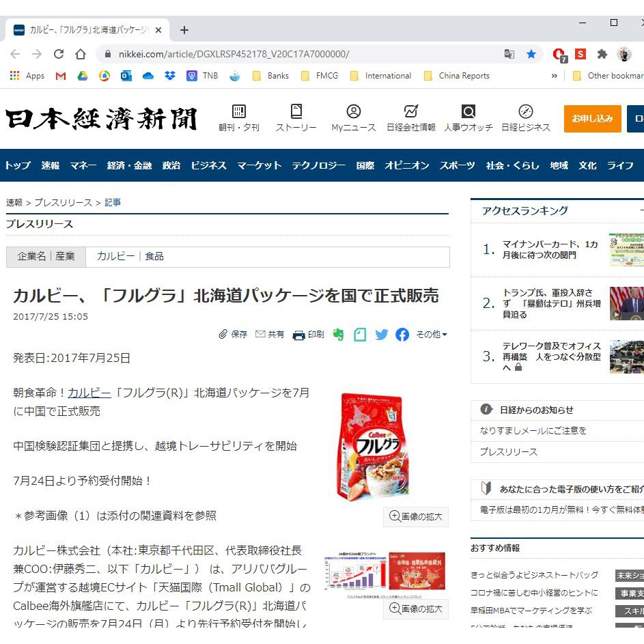Open ranking article テレワーク普及でオフィス再構築
644x644 pixels.
[x=552, y=356]
